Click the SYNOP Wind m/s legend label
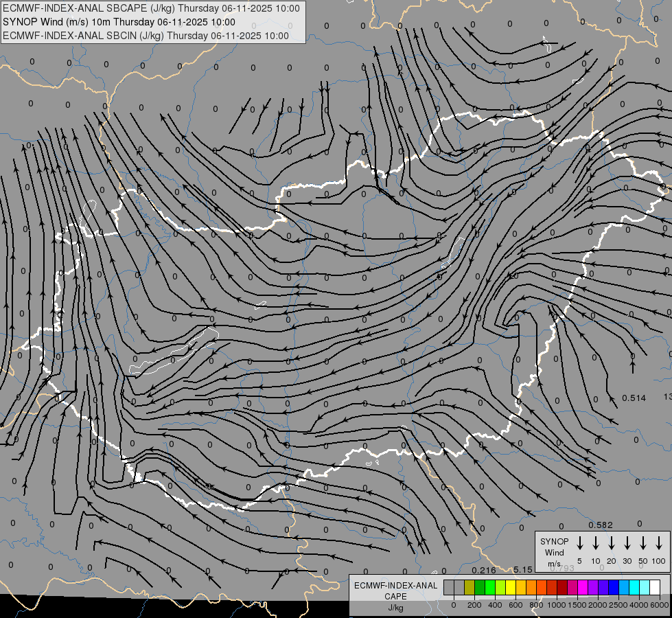 point(554,552)
